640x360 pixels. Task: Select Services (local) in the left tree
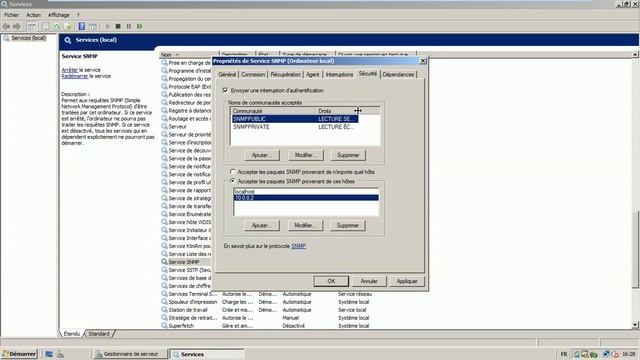click(x=29, y=38)
